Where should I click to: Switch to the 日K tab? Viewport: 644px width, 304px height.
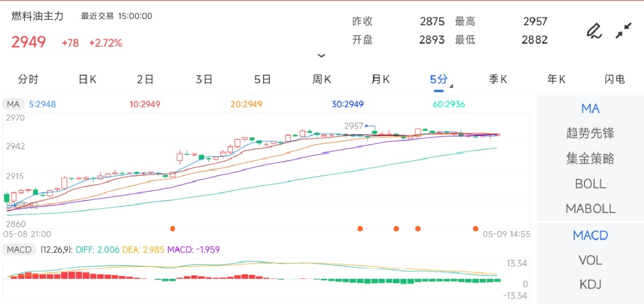[87, 79]
